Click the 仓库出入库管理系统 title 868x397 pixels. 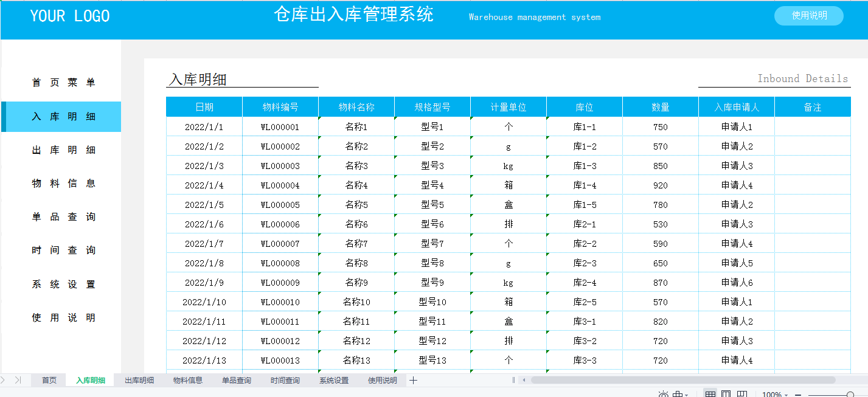[x=354, y=15]
